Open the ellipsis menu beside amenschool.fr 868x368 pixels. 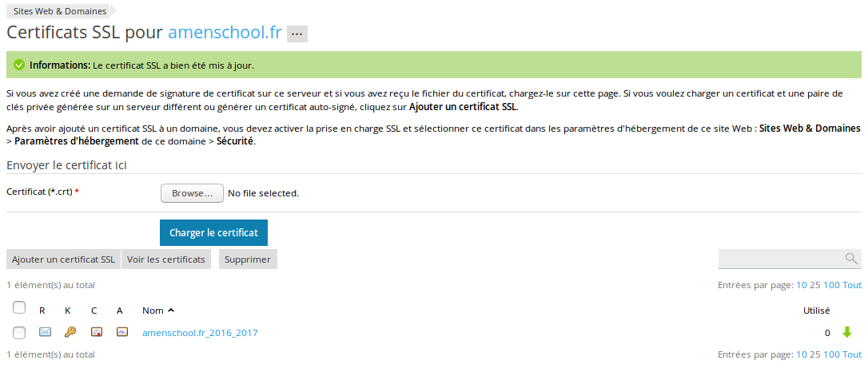point(297,34)
